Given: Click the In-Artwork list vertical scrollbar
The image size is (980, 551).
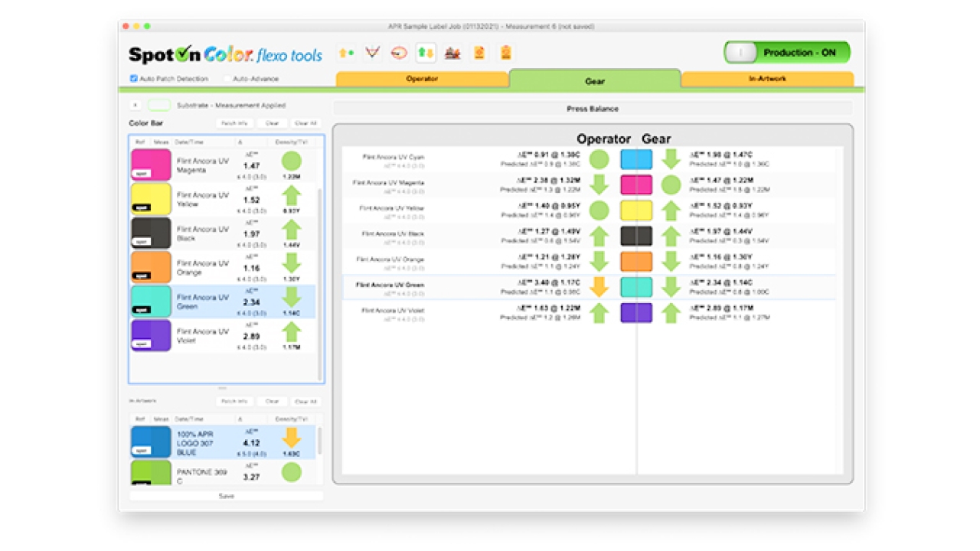Looking at the screenshot, I should 319,441.
